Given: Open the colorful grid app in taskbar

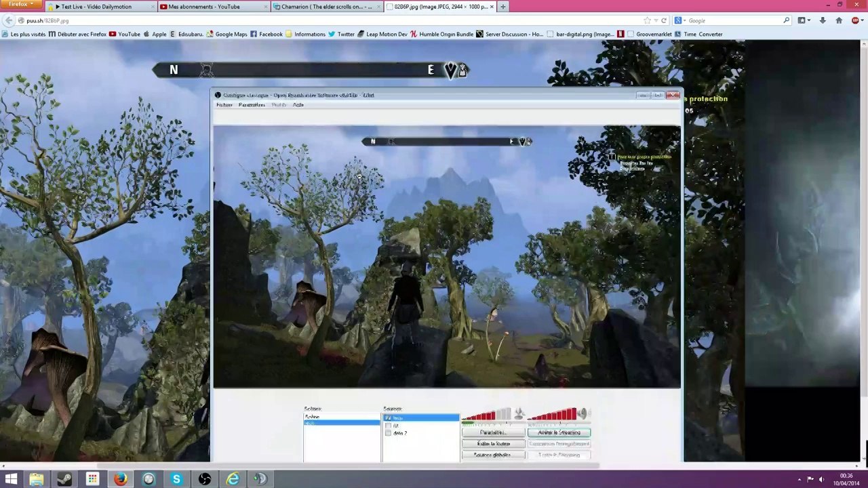Looking at the screenshot, I should (x=92, y=479).
